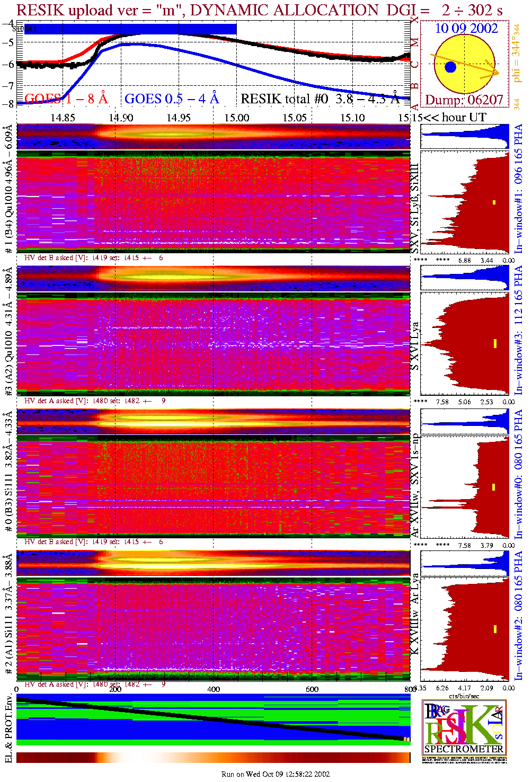Click the orange end marker on black diagonal line
532x782 pixels.
406,739
